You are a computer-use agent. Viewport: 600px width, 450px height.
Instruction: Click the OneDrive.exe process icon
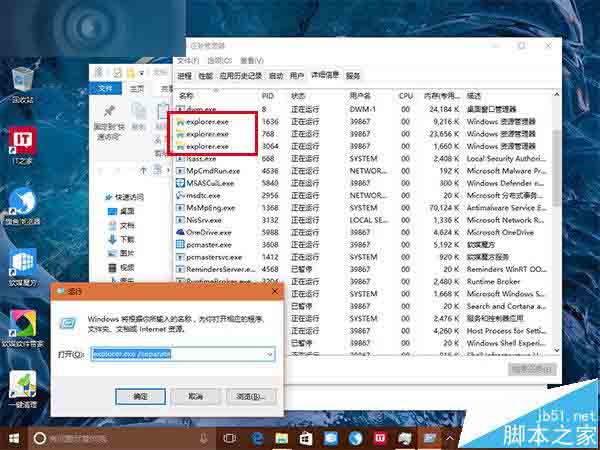pos(180,232)
